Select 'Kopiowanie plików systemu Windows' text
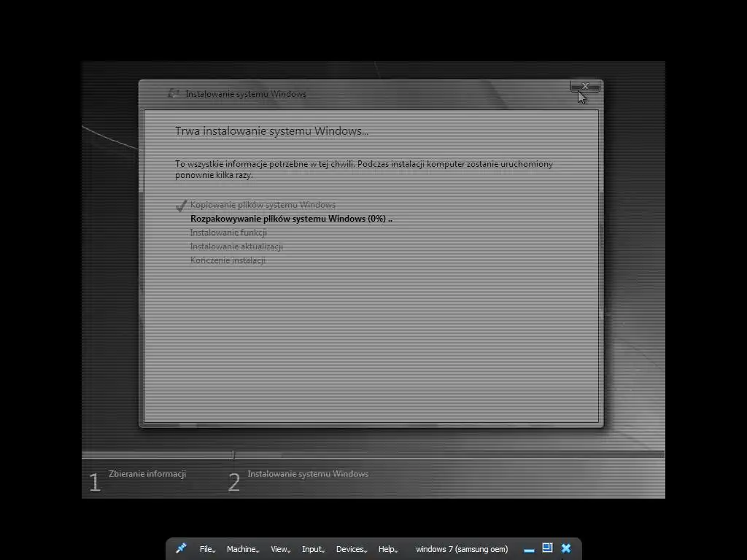This screenshot has height=560, width=747. click(x=263, y=205)
